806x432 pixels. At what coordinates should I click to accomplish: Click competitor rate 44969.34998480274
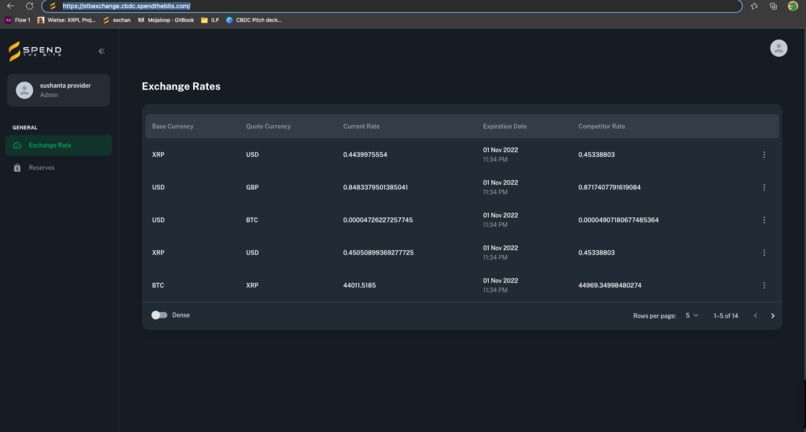click(x=610, y=285)
